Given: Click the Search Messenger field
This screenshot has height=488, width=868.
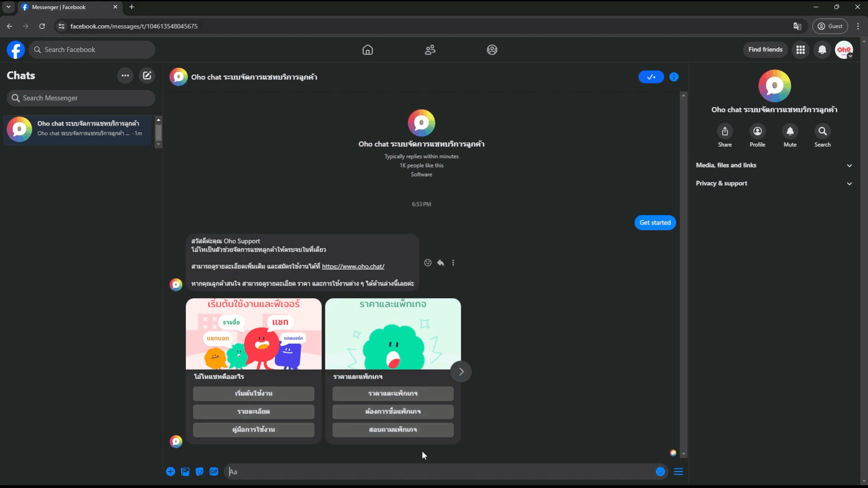Looking at the screenshot, I should tap(81, 98).
